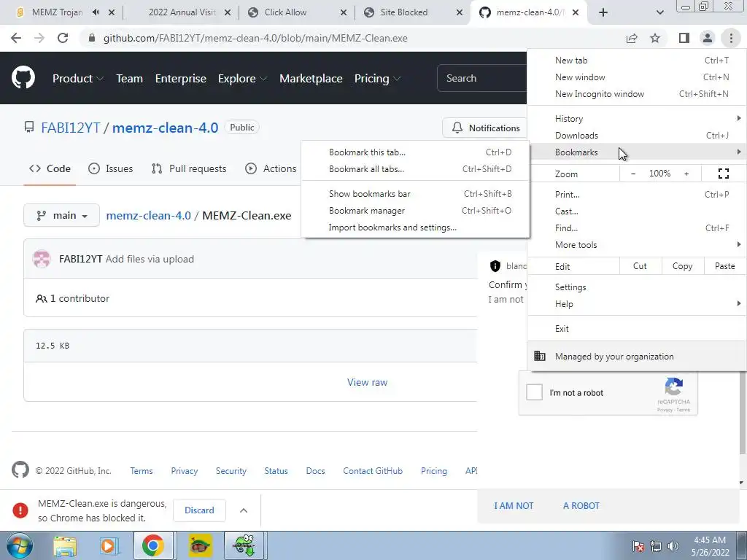Screen dimensions: 747x560
Task: Open the View raw link
Action: [368, 382]
